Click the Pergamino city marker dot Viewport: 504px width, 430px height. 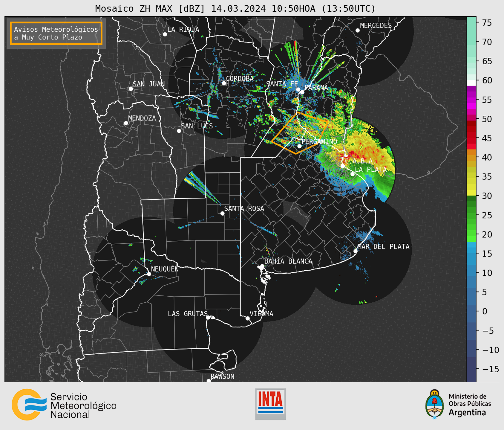[299, 146]
